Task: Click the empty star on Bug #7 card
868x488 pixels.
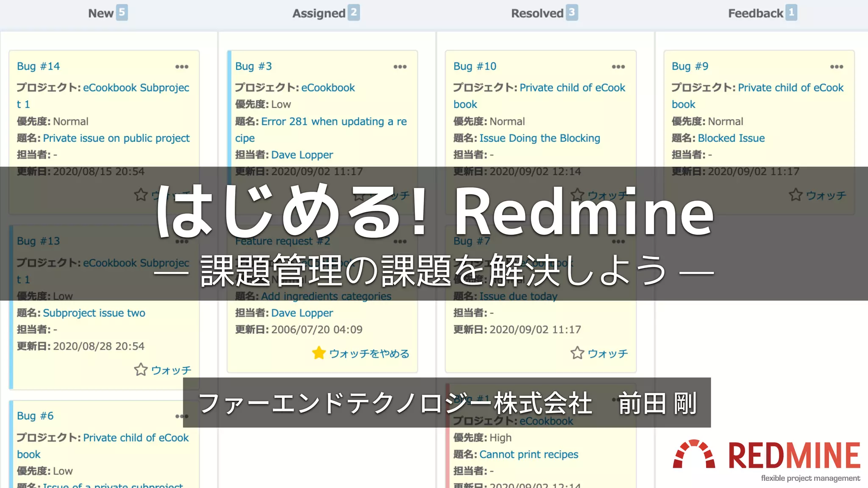Action: (x=577, y=353)
